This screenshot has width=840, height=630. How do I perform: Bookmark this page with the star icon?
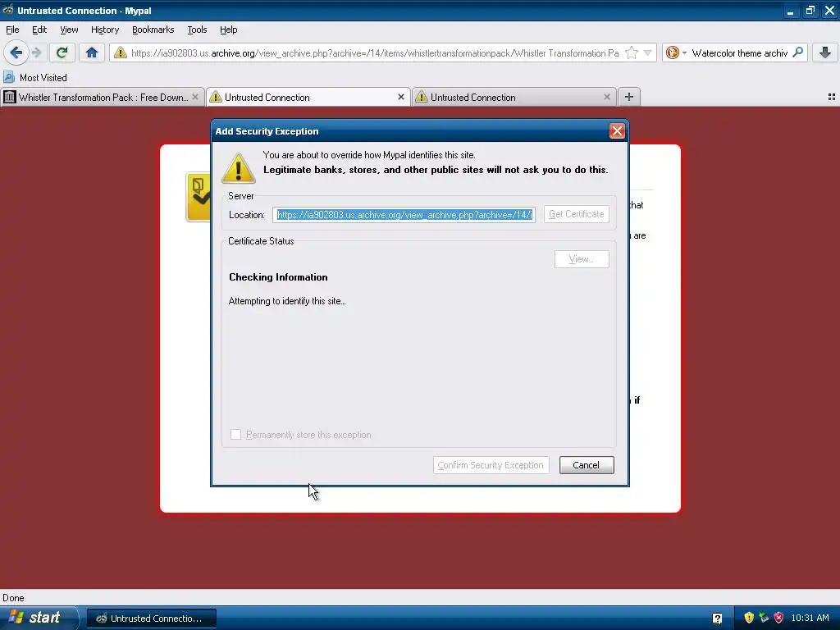pyautogui.click(x=632, y=52)
